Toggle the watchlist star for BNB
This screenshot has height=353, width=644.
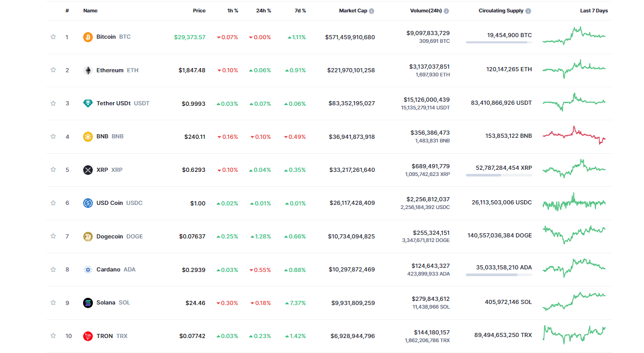point(53,137)
